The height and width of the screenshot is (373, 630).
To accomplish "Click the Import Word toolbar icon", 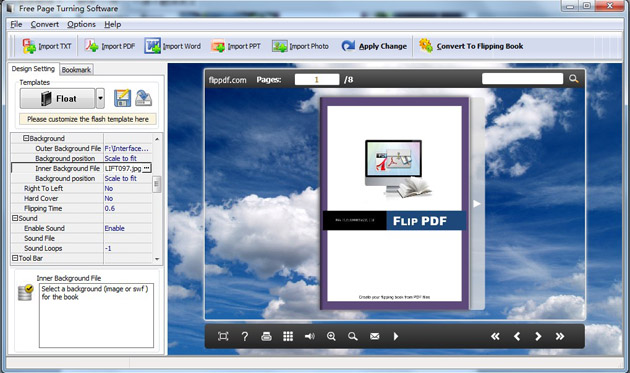I will [x=153, y=46].
